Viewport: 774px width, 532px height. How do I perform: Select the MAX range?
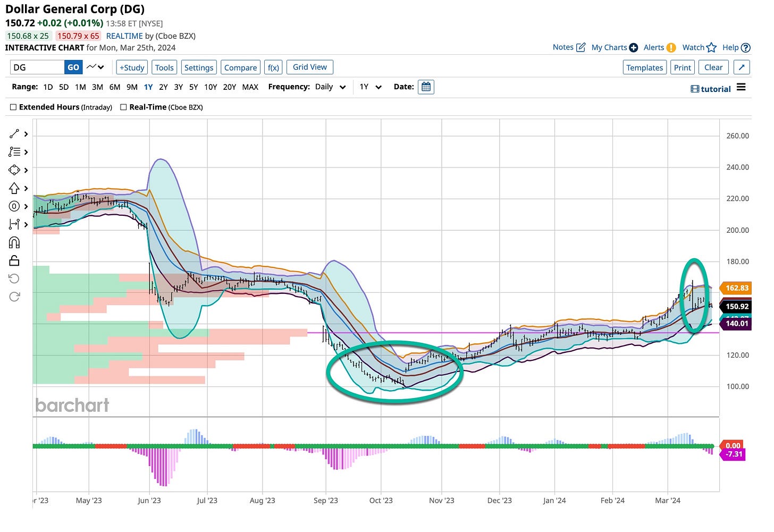click(250, 87)
